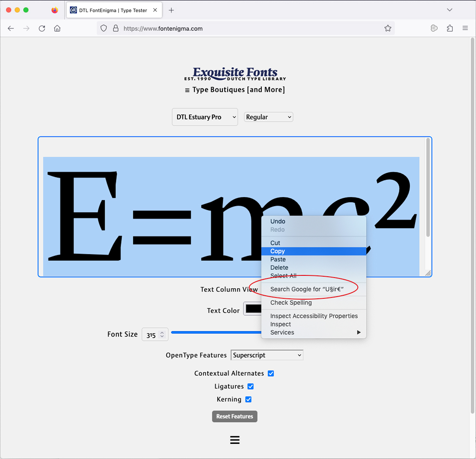The width and height of the screenshot is (476, 459).
Task: Open a new tab with the plus icon
Action: tap(171, 10)
